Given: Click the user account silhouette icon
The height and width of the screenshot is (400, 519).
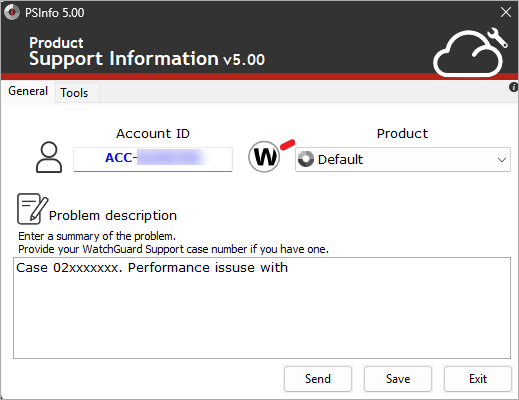Looking at the screenshot, I should point(49,157).
